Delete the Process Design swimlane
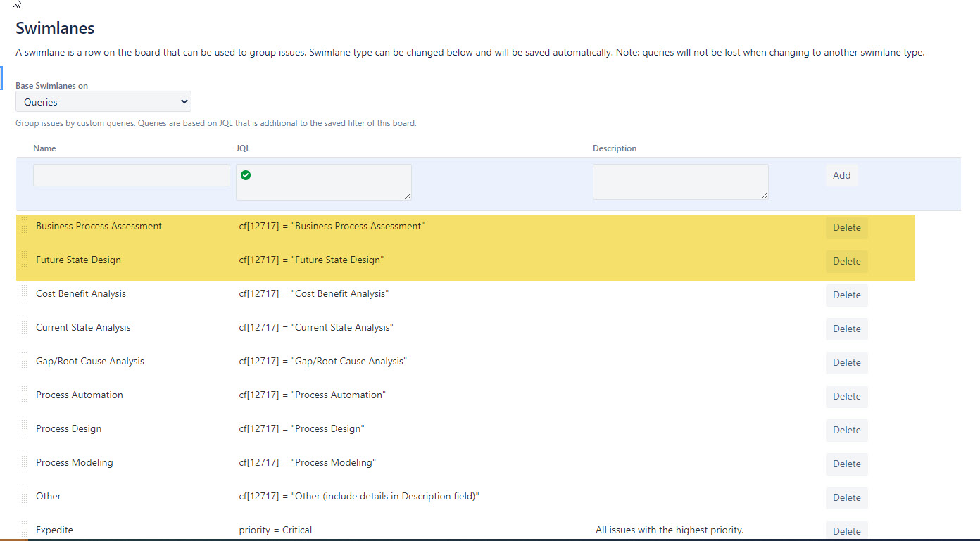Viewport: 980px width, 541px height. (x=847, y=430)
